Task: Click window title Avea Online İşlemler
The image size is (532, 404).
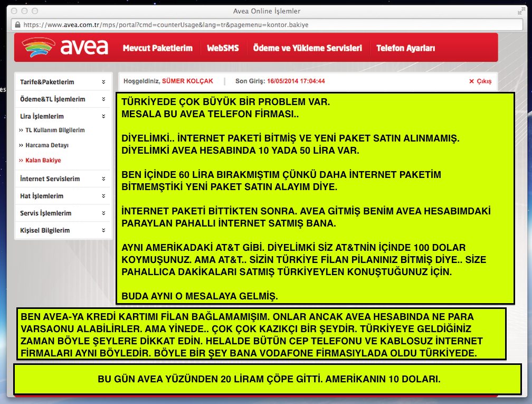Action: point(267,11)
